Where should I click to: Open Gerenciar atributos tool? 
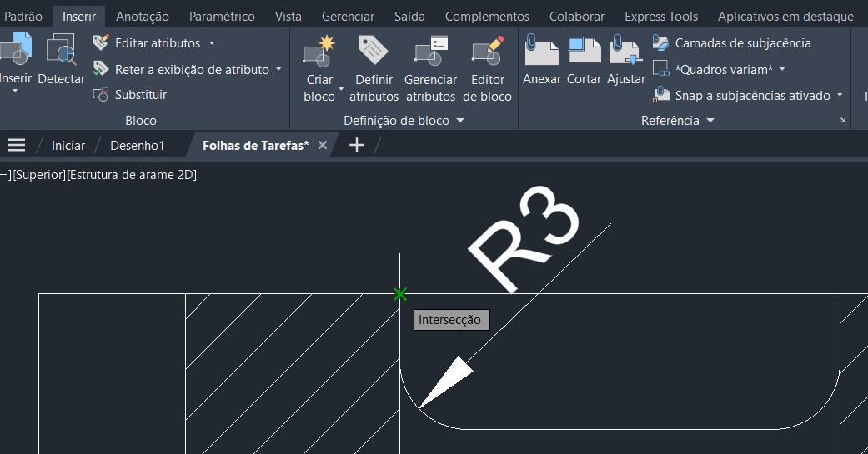click(430, 52)
